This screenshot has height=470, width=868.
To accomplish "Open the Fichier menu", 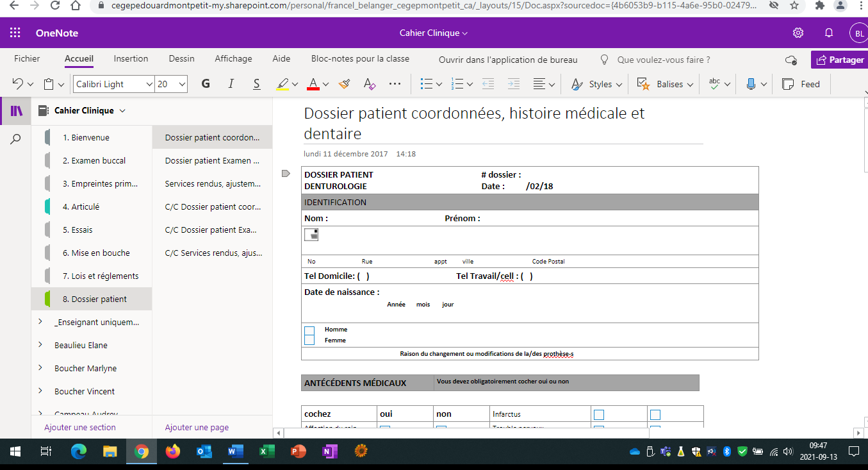I will coord(27,58).
